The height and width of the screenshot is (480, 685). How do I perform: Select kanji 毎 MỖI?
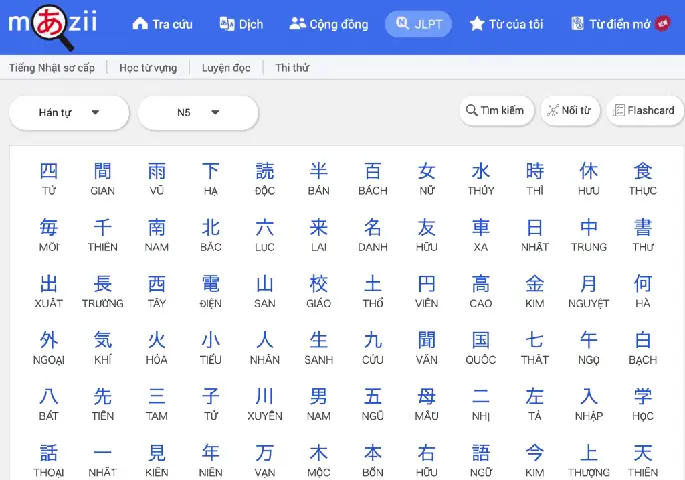click(48, 235)
